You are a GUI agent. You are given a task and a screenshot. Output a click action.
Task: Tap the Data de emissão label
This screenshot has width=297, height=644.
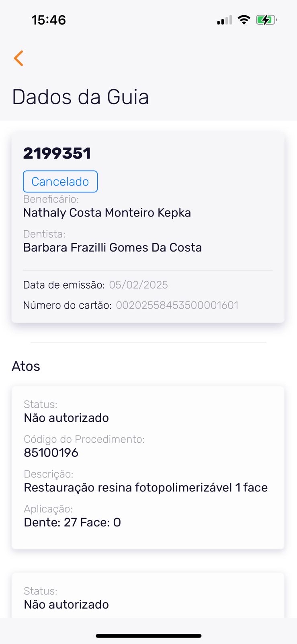[x=63, y=285]
